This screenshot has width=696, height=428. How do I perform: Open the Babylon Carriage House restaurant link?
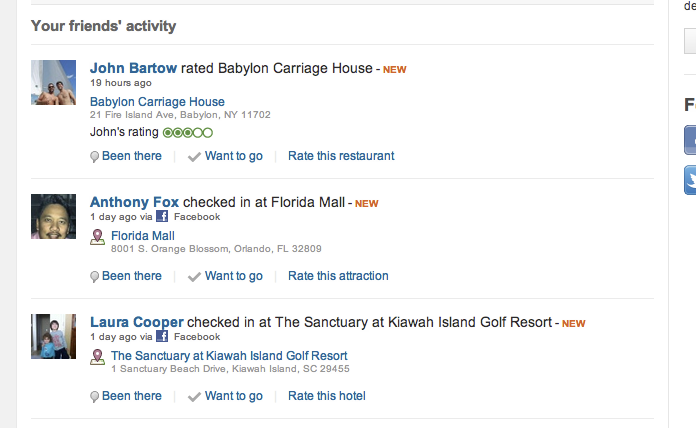157,102
